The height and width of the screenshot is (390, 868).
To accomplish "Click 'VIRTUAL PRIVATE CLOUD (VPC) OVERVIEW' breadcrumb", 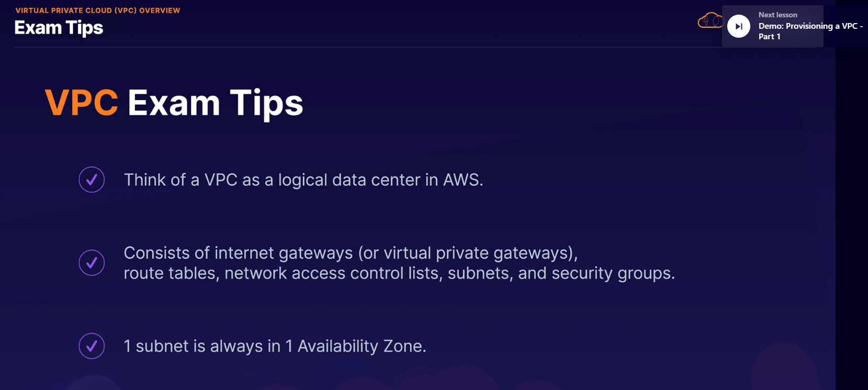I will click(x=98, y=10).
